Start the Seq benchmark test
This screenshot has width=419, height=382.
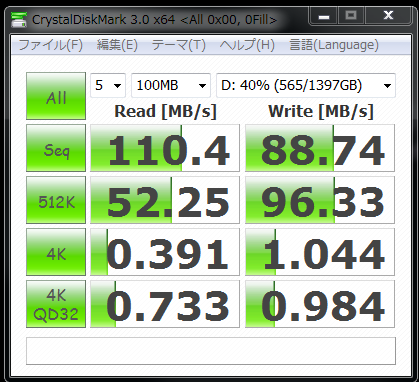(x=56, y=148)
